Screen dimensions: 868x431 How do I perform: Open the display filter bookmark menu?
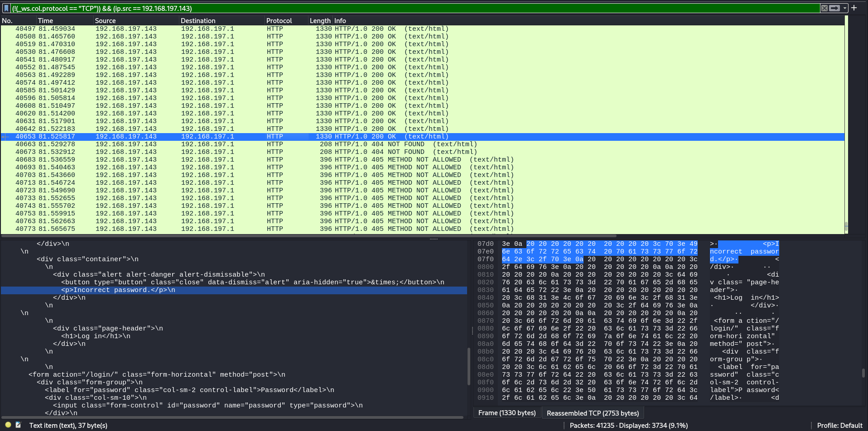point(6,8)
